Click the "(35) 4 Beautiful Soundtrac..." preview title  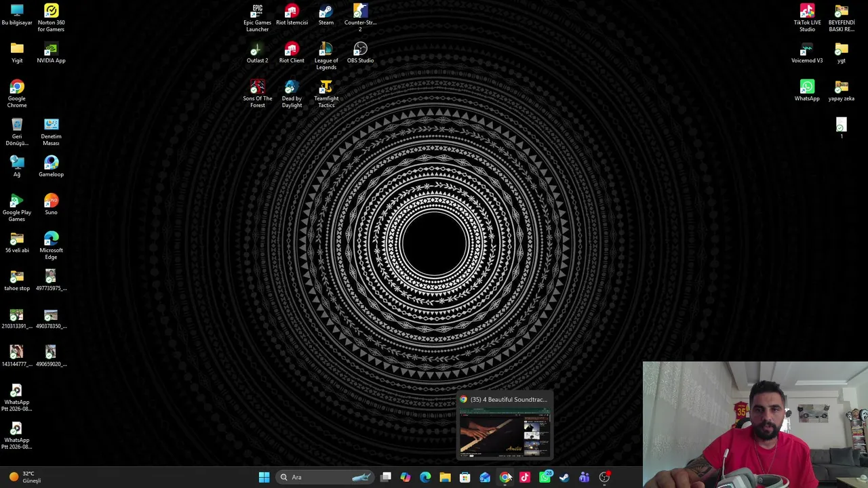pyautogui.click(x=508, y=399)
